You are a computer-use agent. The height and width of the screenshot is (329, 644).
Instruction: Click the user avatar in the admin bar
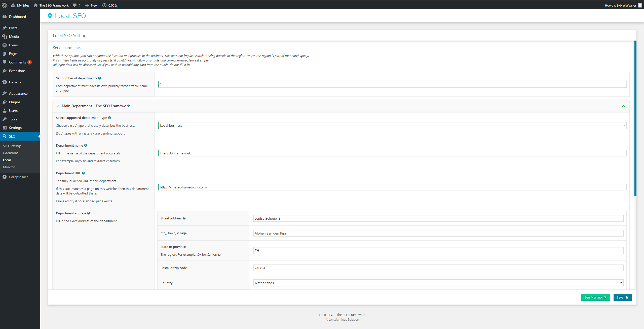click(x=640, y=5)
